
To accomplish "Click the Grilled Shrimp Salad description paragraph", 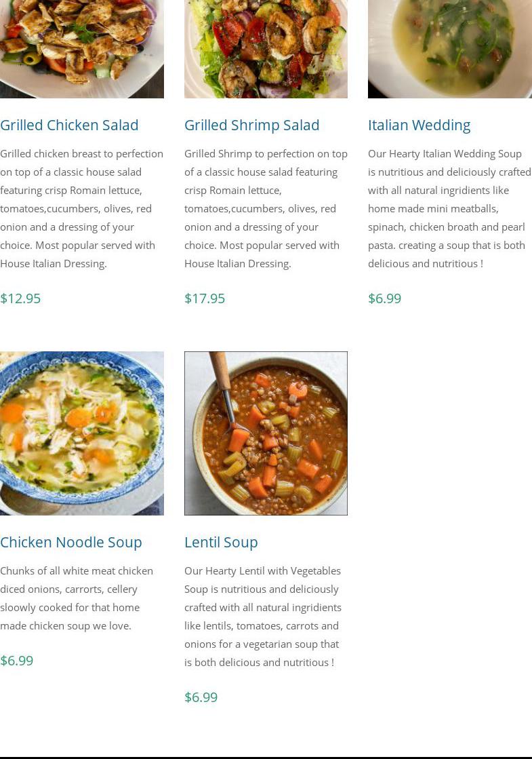I will tap(266, 208).
